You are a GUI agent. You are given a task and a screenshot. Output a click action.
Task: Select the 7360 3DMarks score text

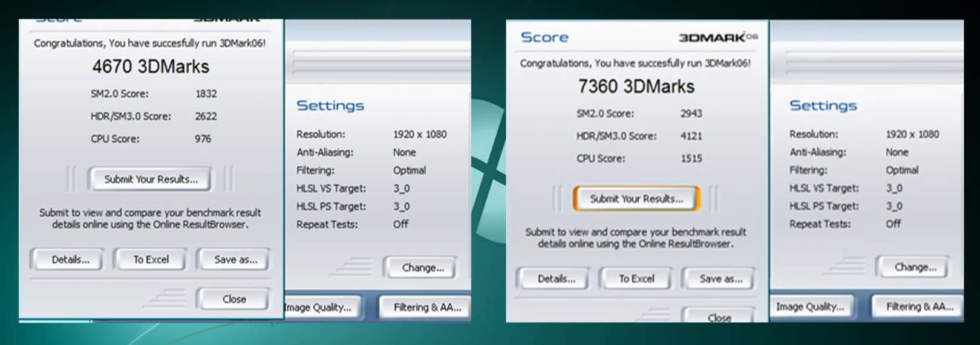pyautogui.click(x=636, y=86)
